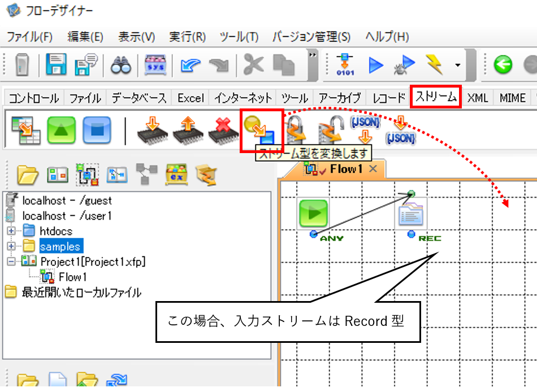
Task: Switch to the インターネット palette tab
Action: 243,98
